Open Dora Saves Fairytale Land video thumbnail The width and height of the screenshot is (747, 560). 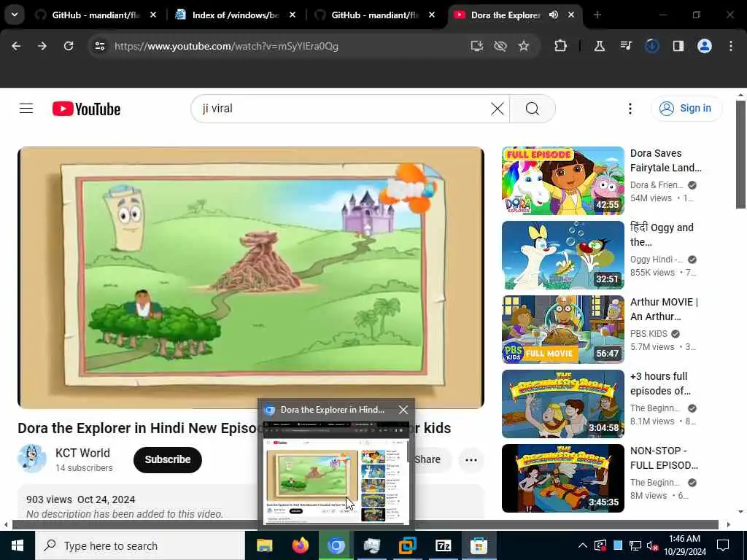click(562, 181)
